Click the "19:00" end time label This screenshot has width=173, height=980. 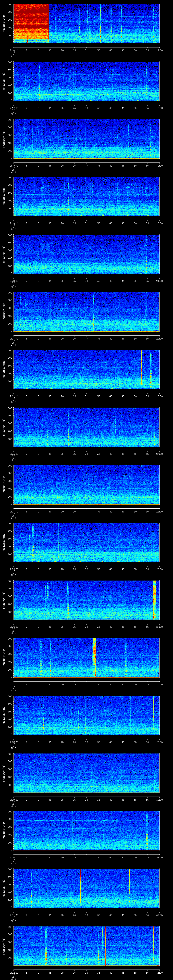pyautogui.click(x=159, y=166)
